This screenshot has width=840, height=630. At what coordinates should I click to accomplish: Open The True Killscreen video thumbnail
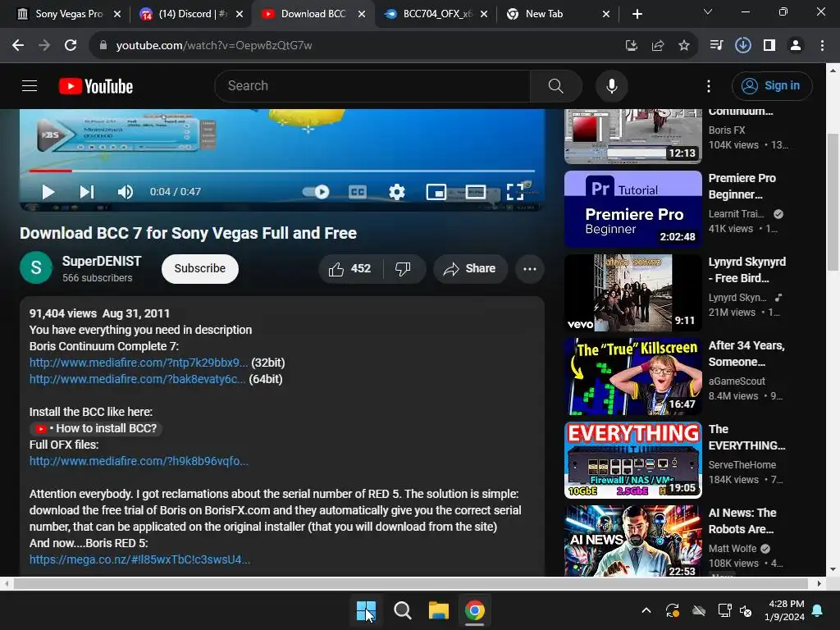pyautogui.click(x=633, y=377)
